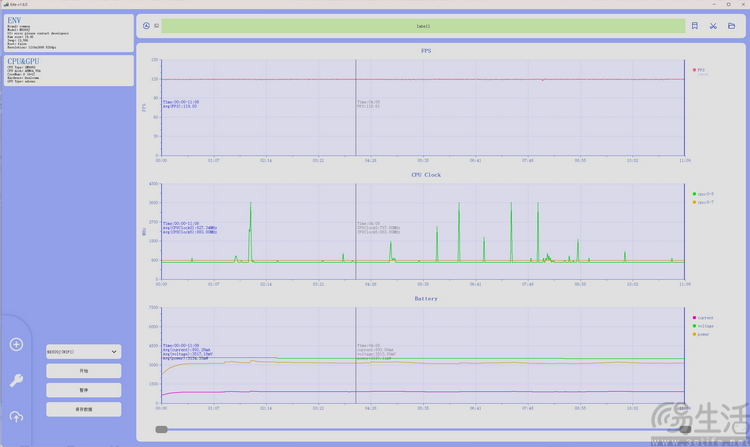Click the left handle of bottom range slider
This screenshot has height=447, width=750.
point(161,429)
